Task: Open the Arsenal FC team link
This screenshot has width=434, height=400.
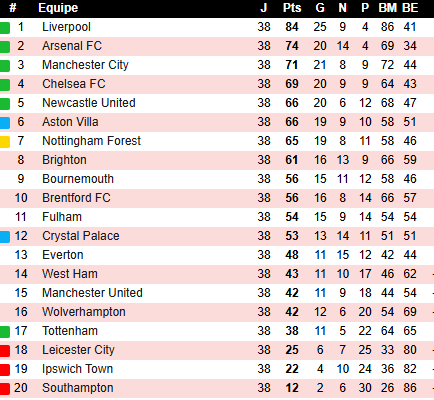Action: [x=72, y=46]
